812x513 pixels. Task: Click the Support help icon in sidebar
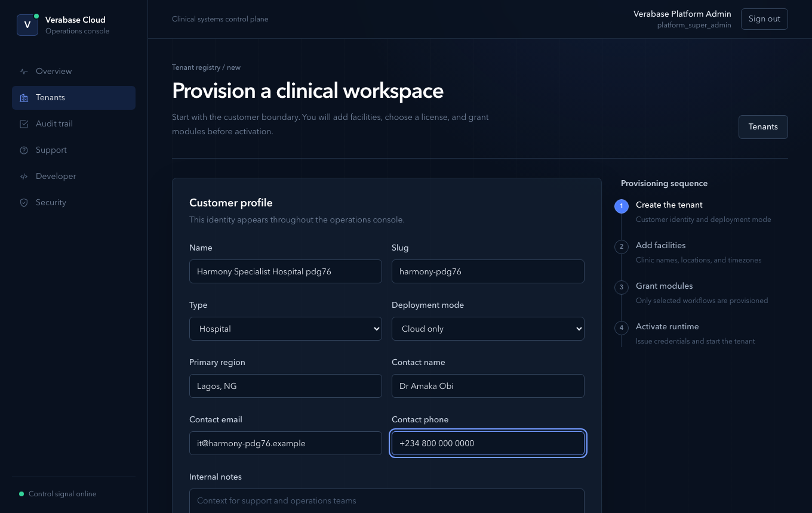point(24,150)
